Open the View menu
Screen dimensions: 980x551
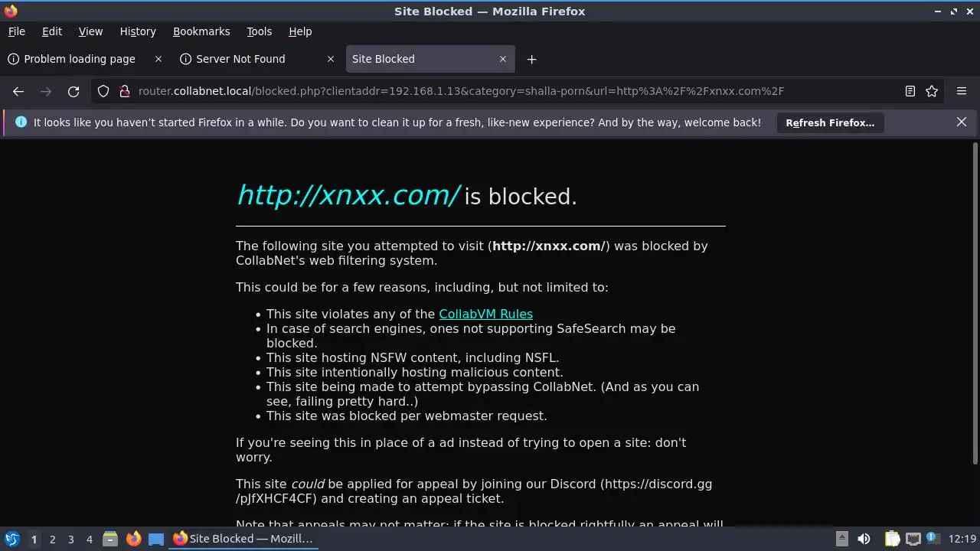(x=90, y=31)
